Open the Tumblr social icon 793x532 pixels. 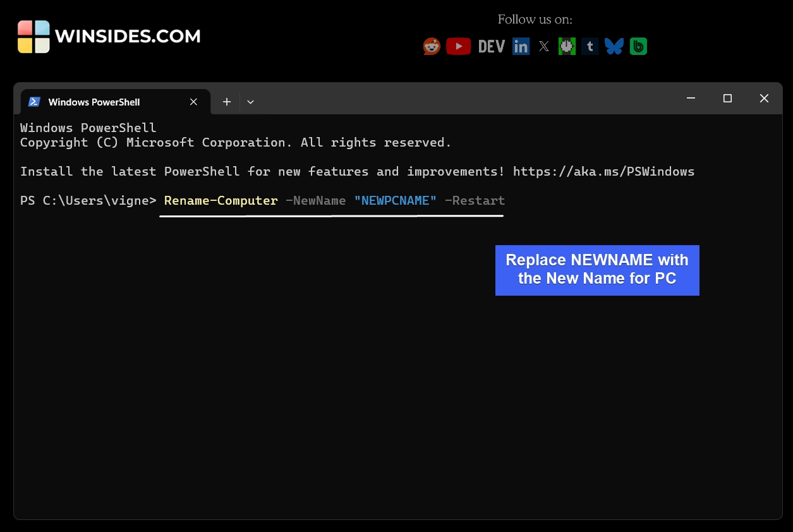click(590, 45)
